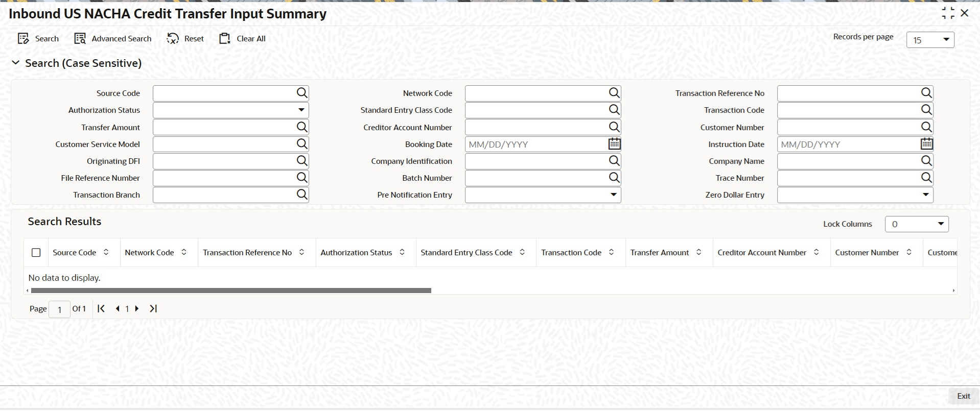Click Clear All button
Screen dimensions: 980x411
(x=242, y=39)
